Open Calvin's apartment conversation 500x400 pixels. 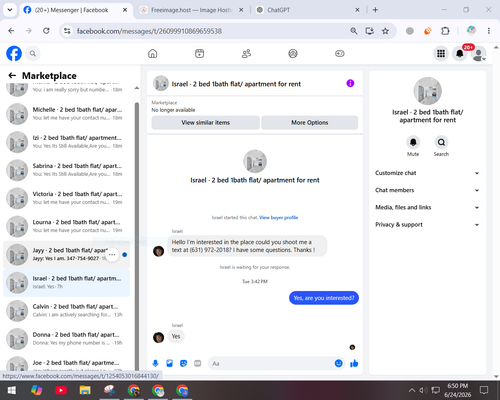[67, 311]
